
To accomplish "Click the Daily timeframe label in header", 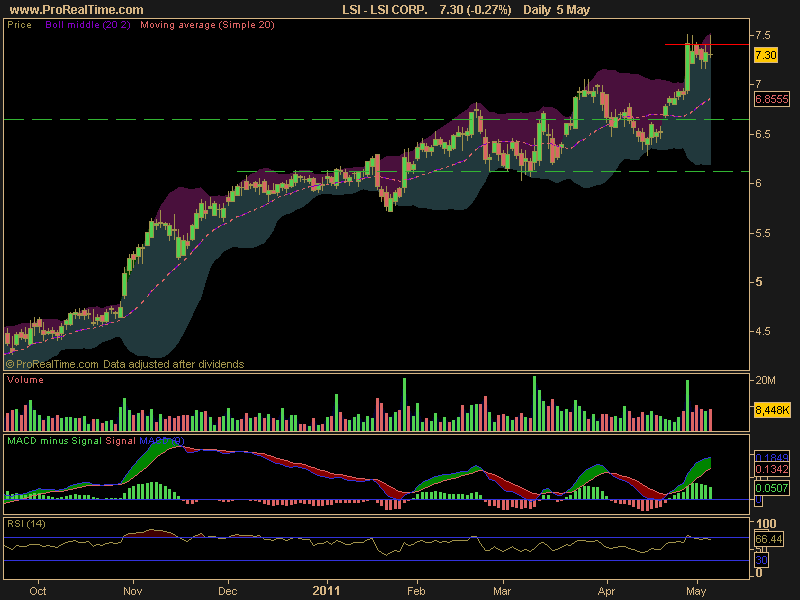I will 537,10.
